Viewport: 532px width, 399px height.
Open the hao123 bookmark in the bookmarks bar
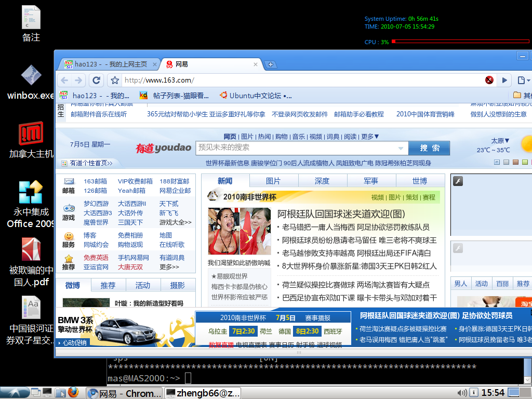pos(95,96)
